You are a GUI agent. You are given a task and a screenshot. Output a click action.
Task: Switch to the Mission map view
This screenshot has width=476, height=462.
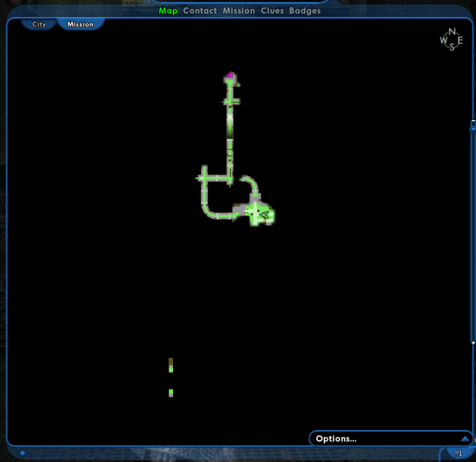[x=81, y=25]
